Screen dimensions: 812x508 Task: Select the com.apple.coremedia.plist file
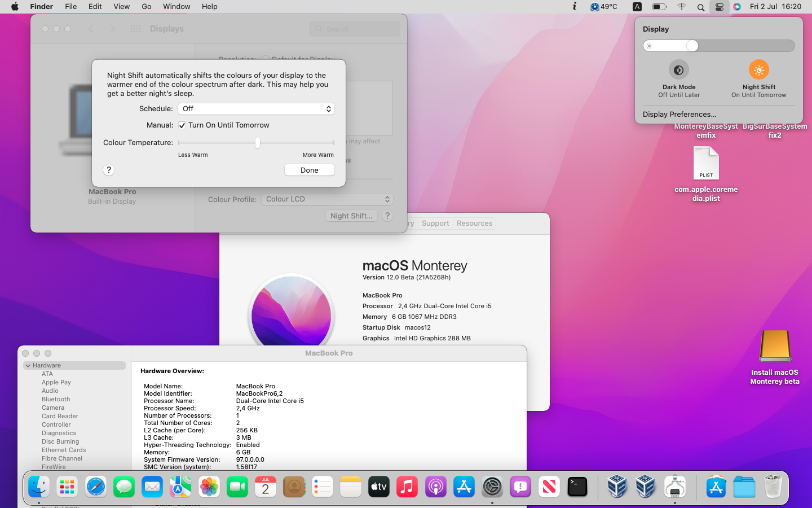[x=706, y=164]
